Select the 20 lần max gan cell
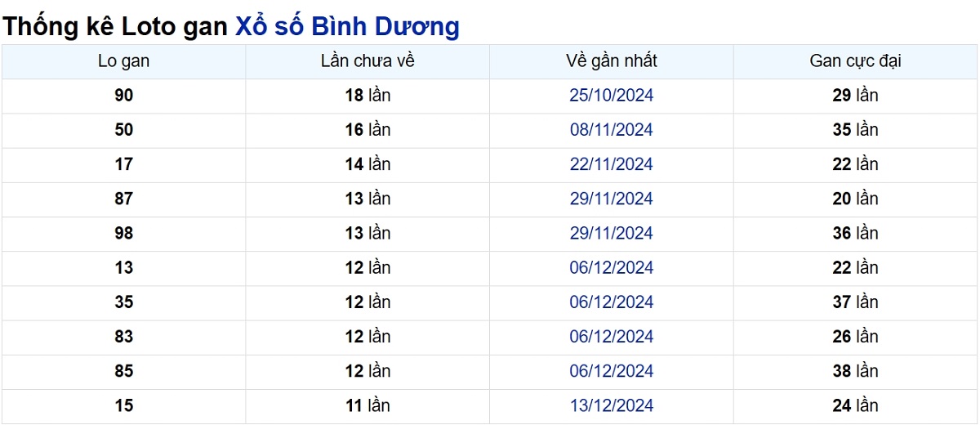 click(x=855, y=199)
